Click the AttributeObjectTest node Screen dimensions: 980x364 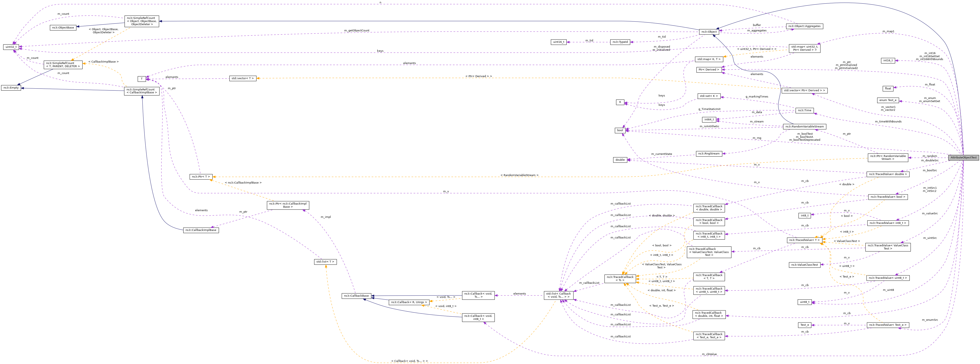tap(963, 157)
